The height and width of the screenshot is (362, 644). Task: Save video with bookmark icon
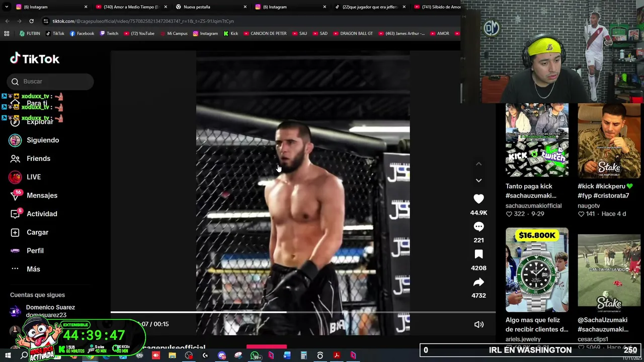coord(478,254)
